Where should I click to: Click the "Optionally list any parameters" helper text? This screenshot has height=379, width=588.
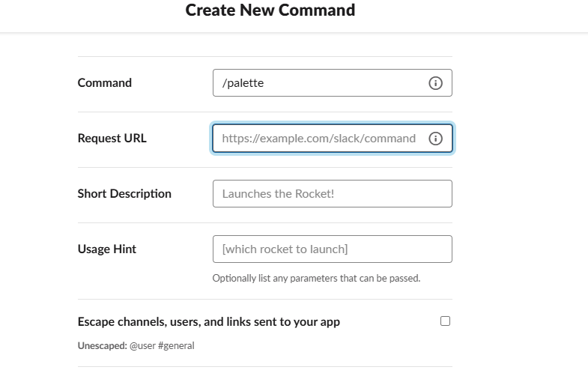click(x=316, y=279)
